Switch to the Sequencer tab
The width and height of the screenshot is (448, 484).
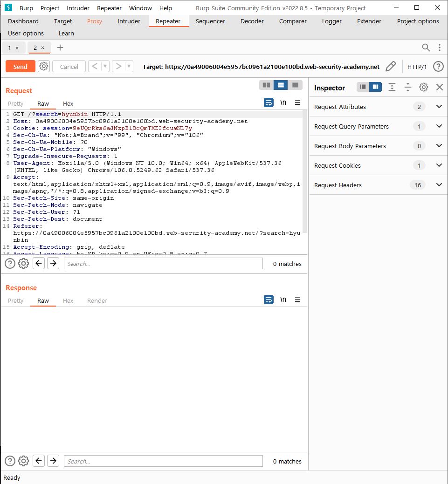pos(210,21)
